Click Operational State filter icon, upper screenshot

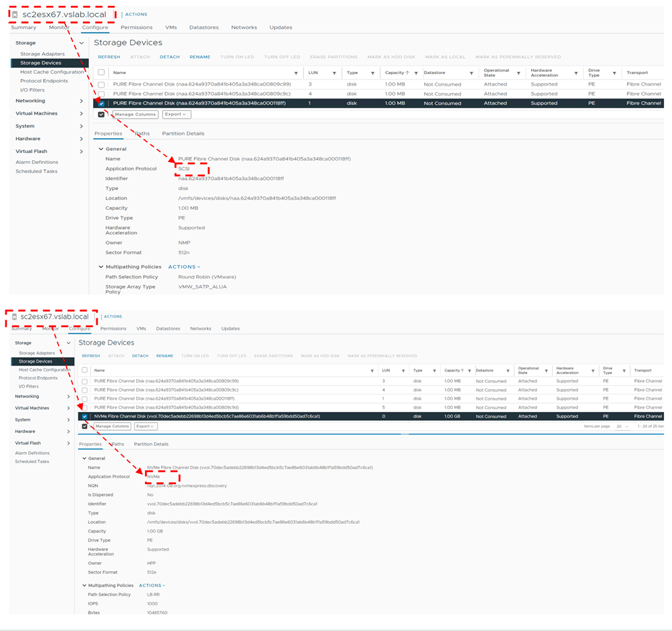pos(518,73)
